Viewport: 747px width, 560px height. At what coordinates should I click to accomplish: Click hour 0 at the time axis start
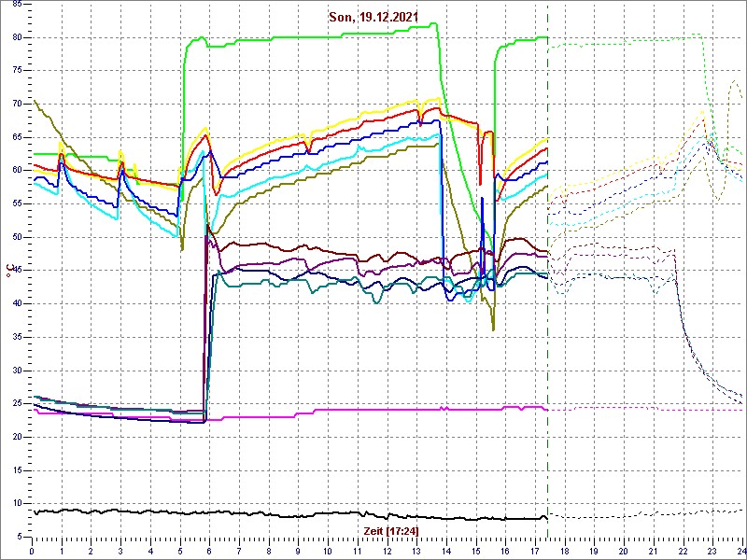pyautogui.click(x=33, y=550)
